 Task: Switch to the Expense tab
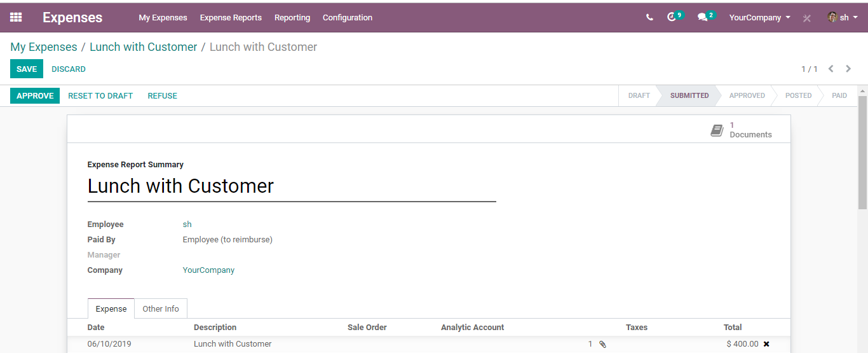tap(111, 308)
